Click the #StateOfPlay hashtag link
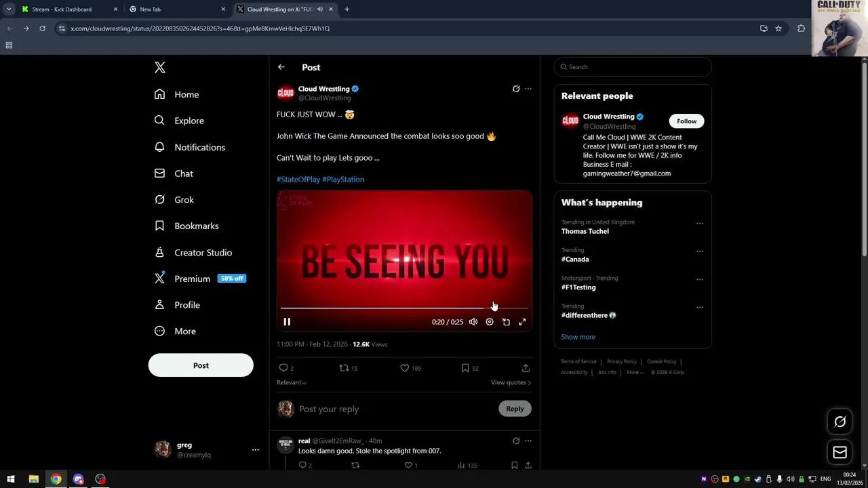 (298, 180)
